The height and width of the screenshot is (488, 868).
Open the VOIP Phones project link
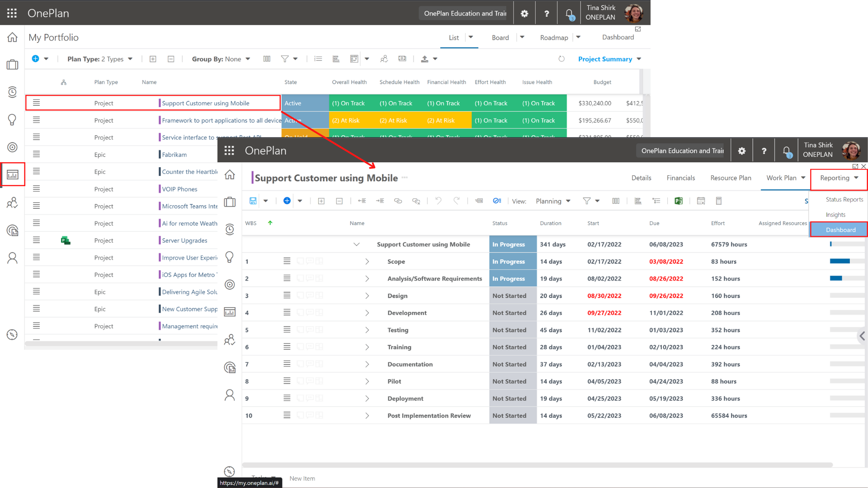[179, 189]
